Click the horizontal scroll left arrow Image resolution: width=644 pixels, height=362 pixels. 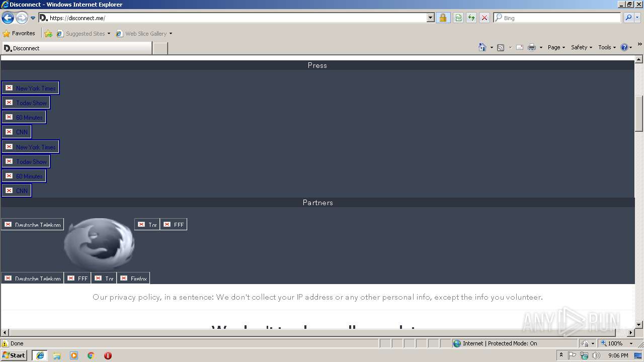click(5, 333)
